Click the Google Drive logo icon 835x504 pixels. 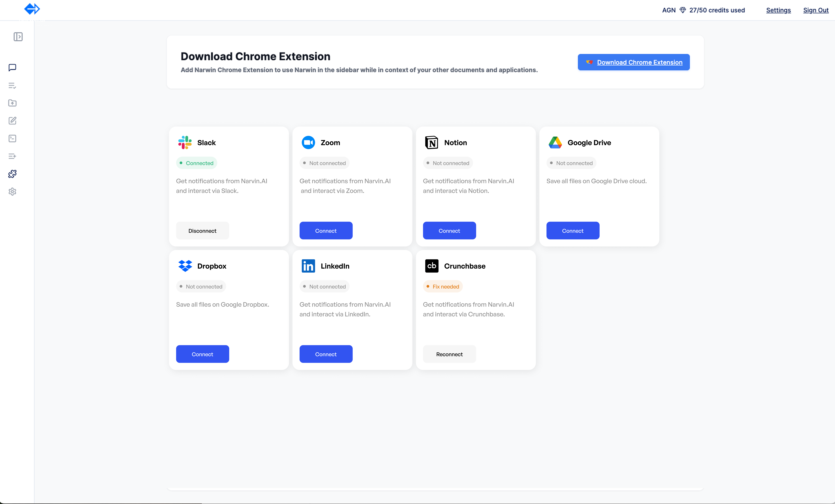555,142
